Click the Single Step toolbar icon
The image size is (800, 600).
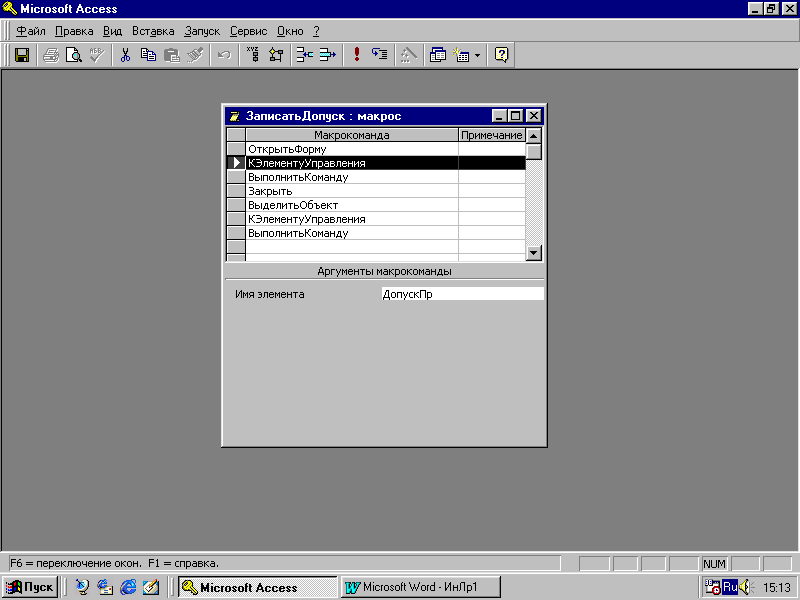tap(380, 55)
